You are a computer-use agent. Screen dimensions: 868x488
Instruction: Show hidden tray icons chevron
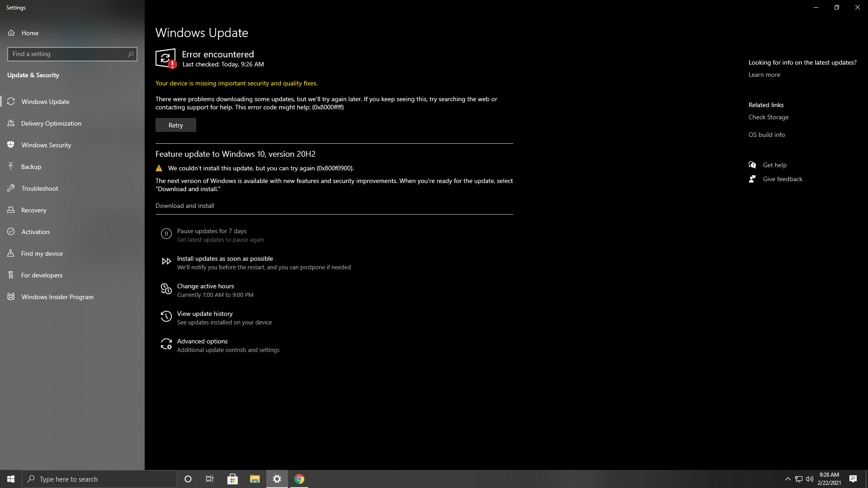[x=788, y=479]
